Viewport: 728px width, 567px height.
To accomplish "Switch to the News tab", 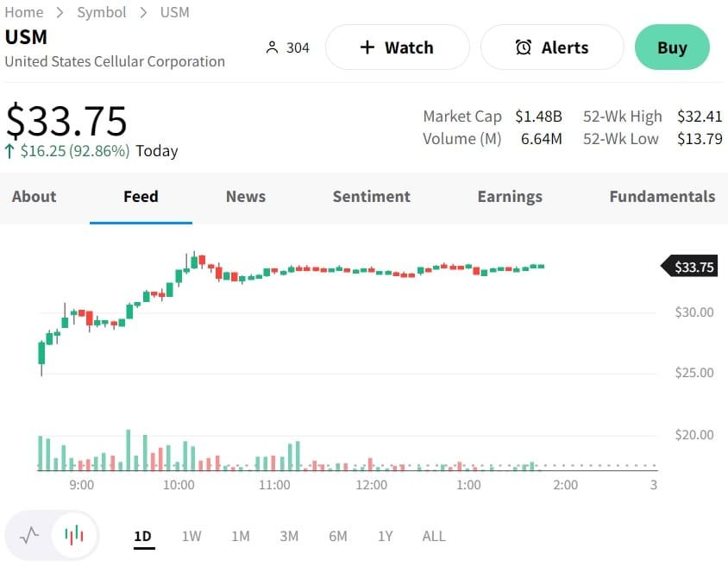I will pyautogui.click(x=246, y=197).
